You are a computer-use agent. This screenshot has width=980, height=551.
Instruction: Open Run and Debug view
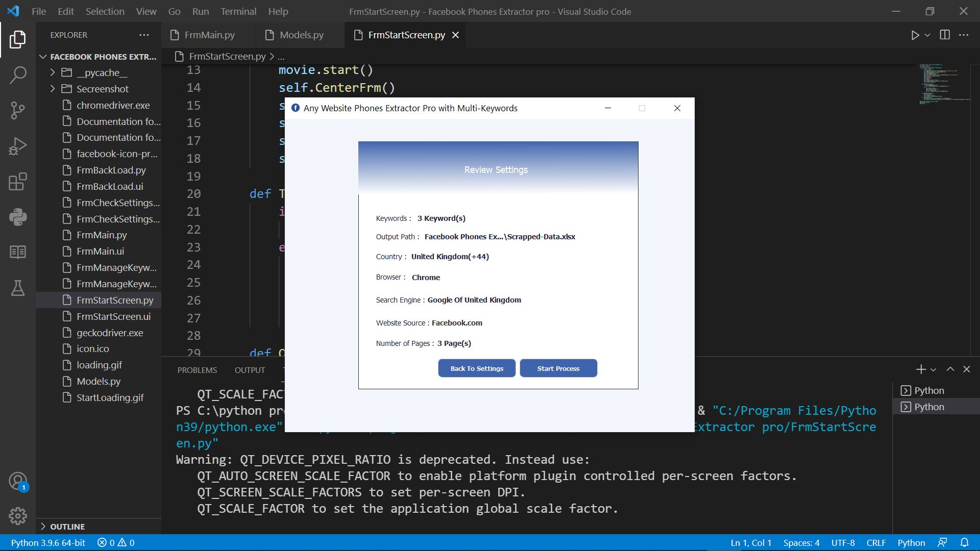pyautogui.click(x=18, y=146)
